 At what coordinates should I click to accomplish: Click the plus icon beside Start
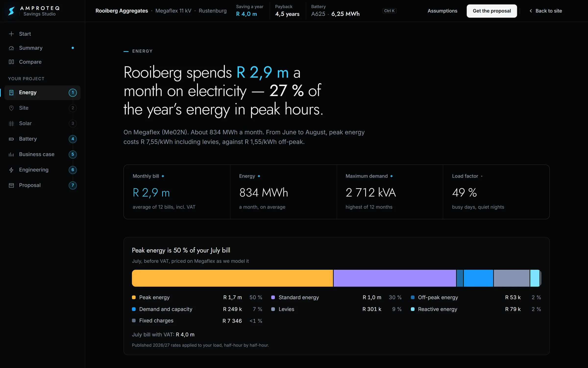(x=11, y=34)
